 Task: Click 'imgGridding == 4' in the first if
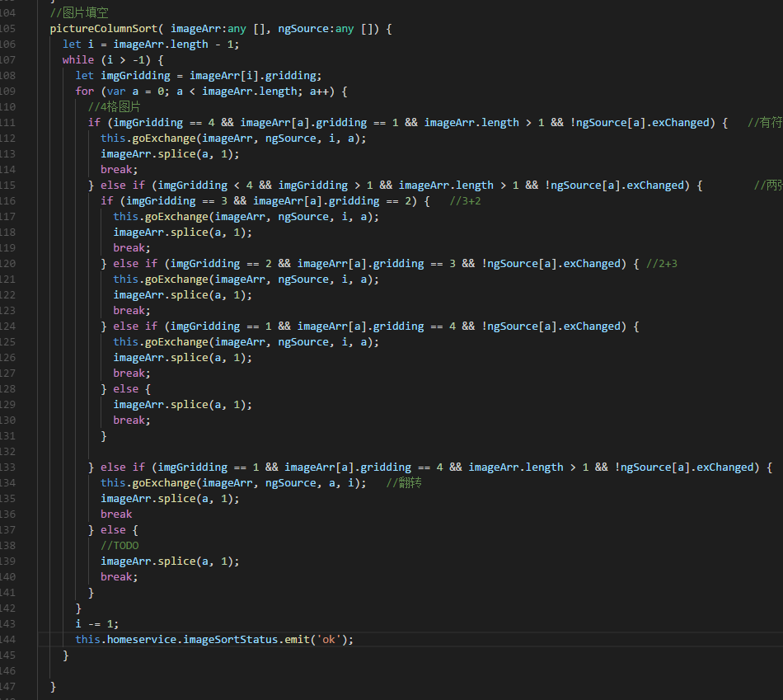coord(164,123)
